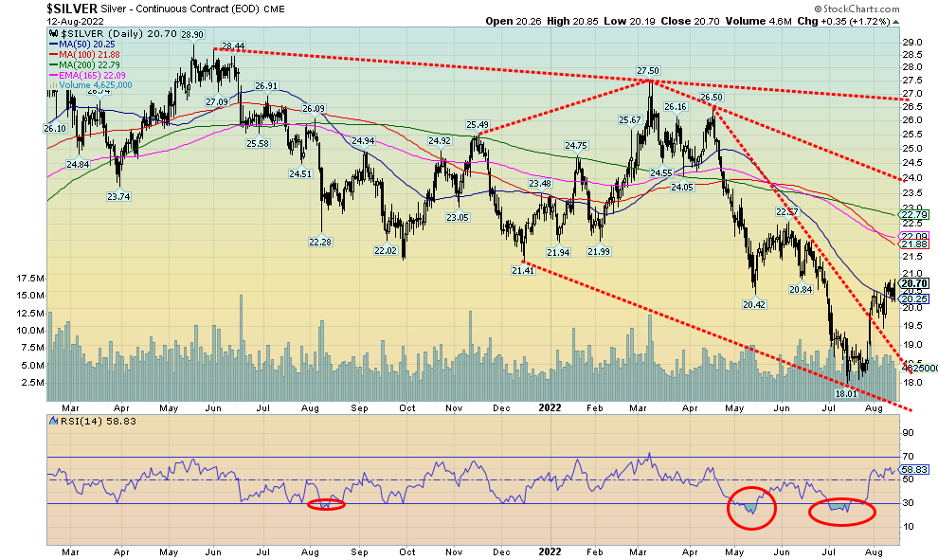The height and width of the screenshot is (560, 938).
Task: Click the red circle at July RSI low
Action: tap(841, 511)
